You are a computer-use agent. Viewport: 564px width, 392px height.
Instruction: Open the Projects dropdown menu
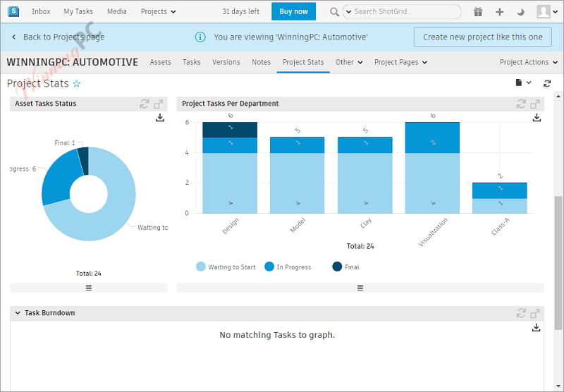coord(158,11)
